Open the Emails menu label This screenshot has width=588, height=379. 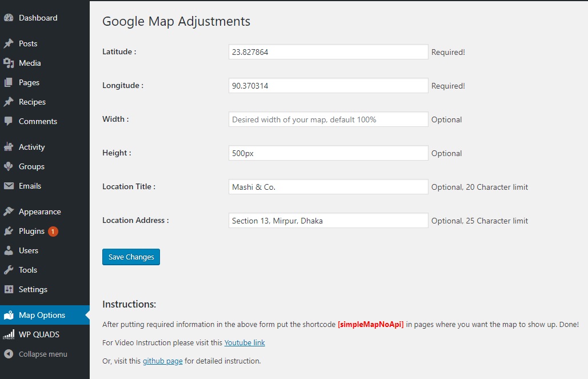(x=30, y=186)
